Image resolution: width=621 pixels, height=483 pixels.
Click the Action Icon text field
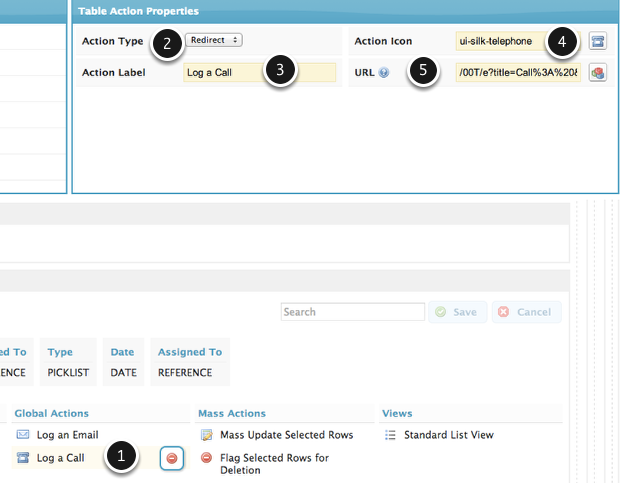(500, 42)
